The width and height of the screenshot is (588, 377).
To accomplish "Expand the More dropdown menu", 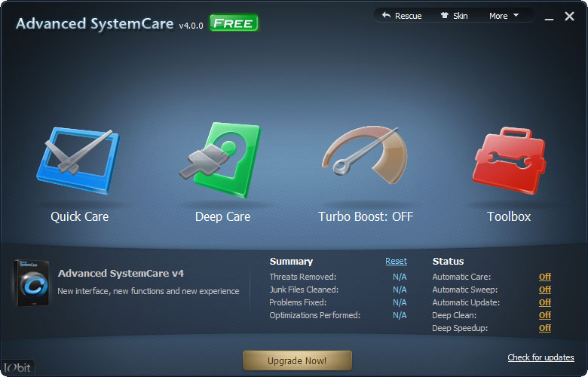I will pos(504,16).
